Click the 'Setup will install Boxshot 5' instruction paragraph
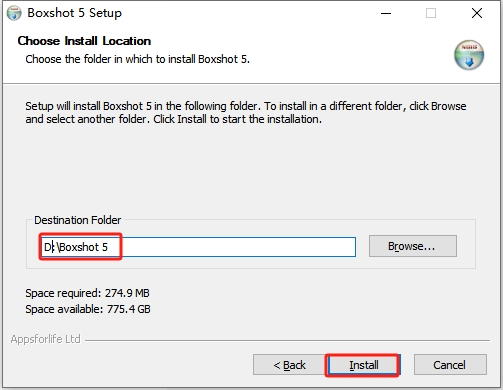Screen dimensions: 503x390 pos(246,112)
